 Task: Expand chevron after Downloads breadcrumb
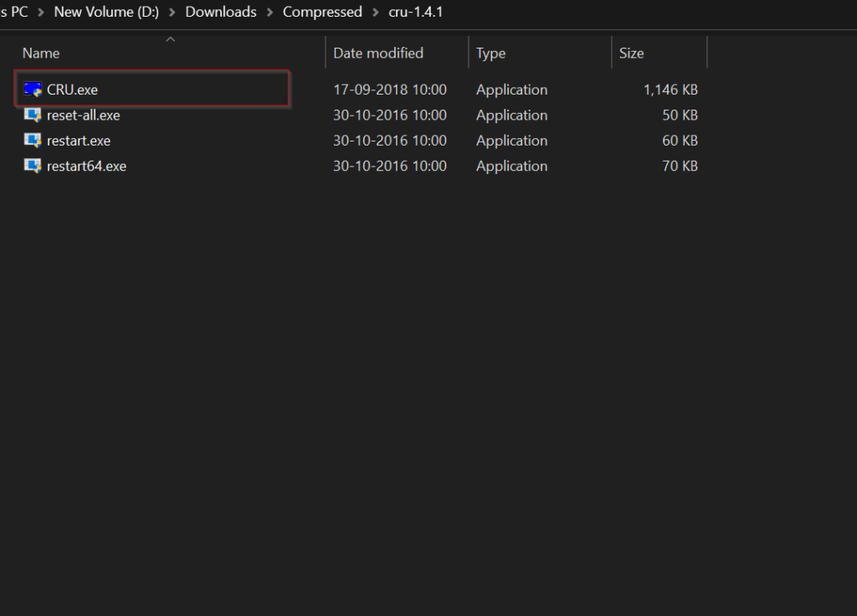point(269,13)
